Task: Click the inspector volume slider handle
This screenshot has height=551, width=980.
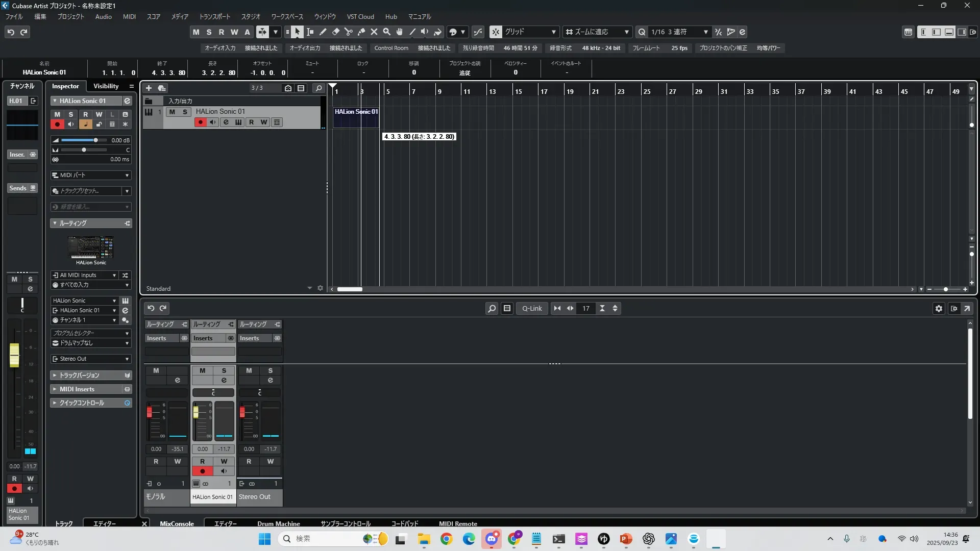Action: pyautogui.click(x=95, y=140)
